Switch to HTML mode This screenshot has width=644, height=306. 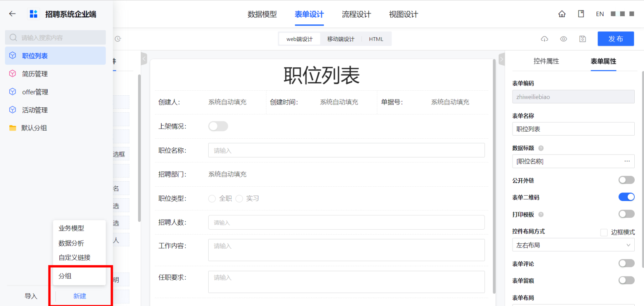(x=376, y=39)
